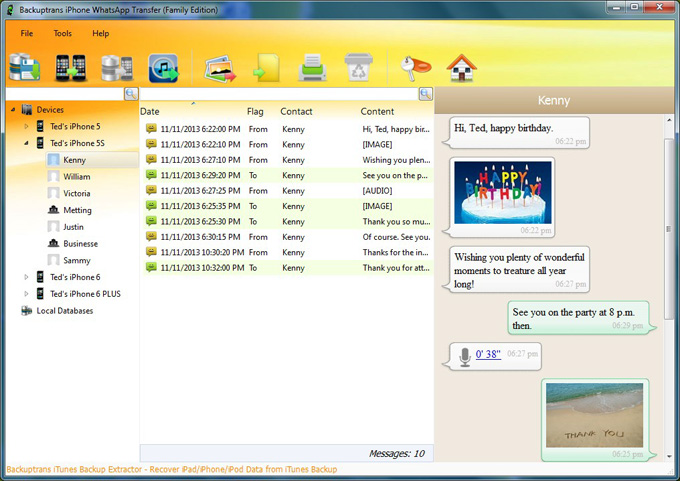Open the Happy Birthday cake image

click(x=503, y=192)
